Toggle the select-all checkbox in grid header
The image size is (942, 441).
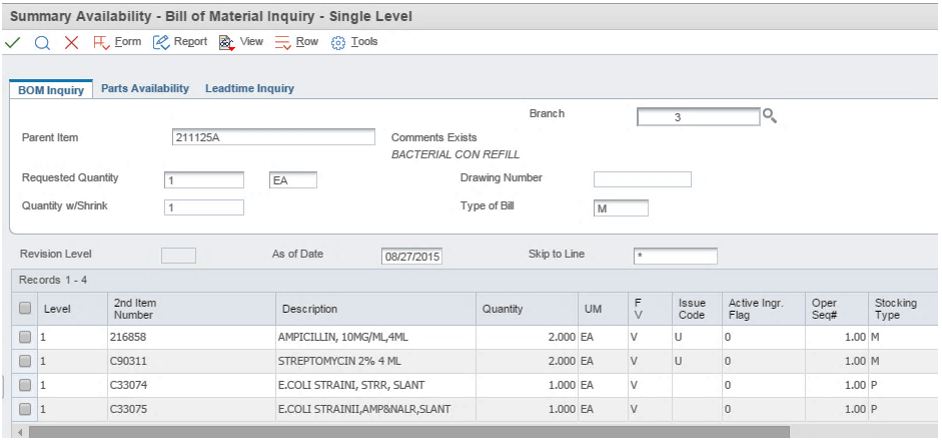point(25,308)
